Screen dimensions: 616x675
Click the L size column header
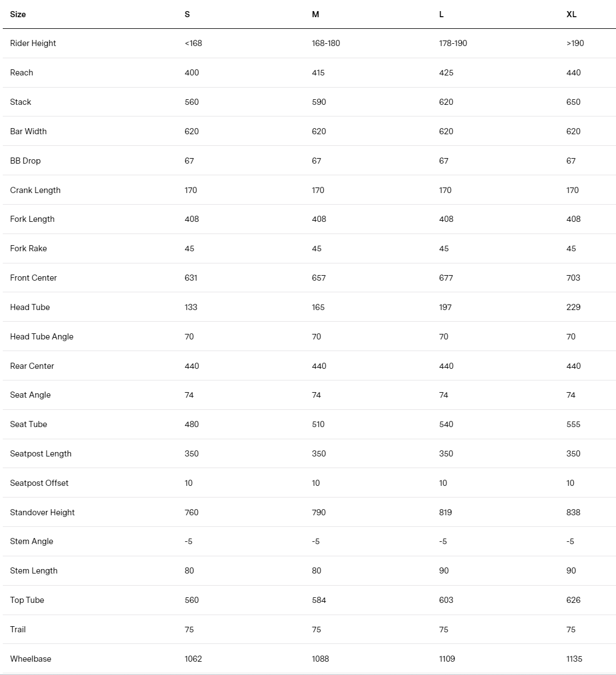click(x=441, y=14)
